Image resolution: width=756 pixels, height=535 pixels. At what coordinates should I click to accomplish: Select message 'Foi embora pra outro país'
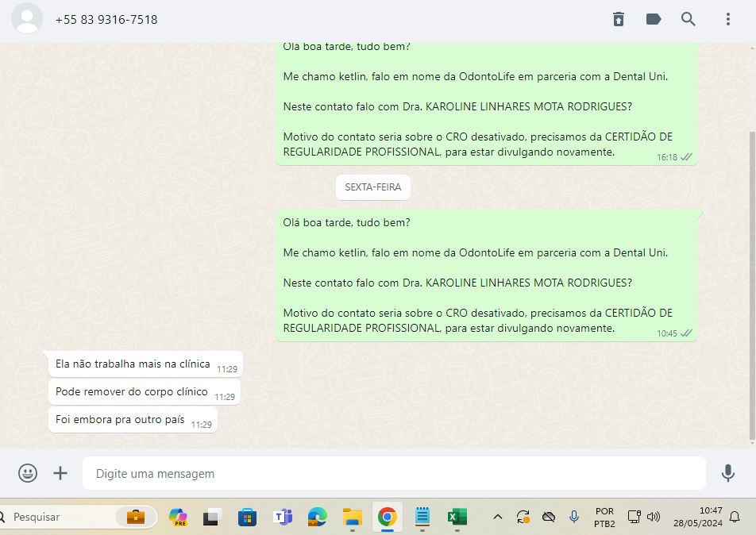(x=133, y=420)
